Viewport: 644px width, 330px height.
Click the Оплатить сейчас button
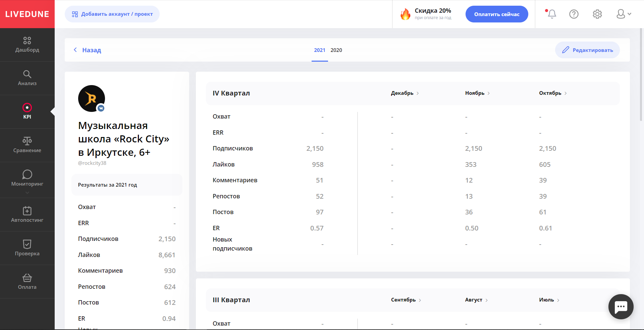pos(497,14)
